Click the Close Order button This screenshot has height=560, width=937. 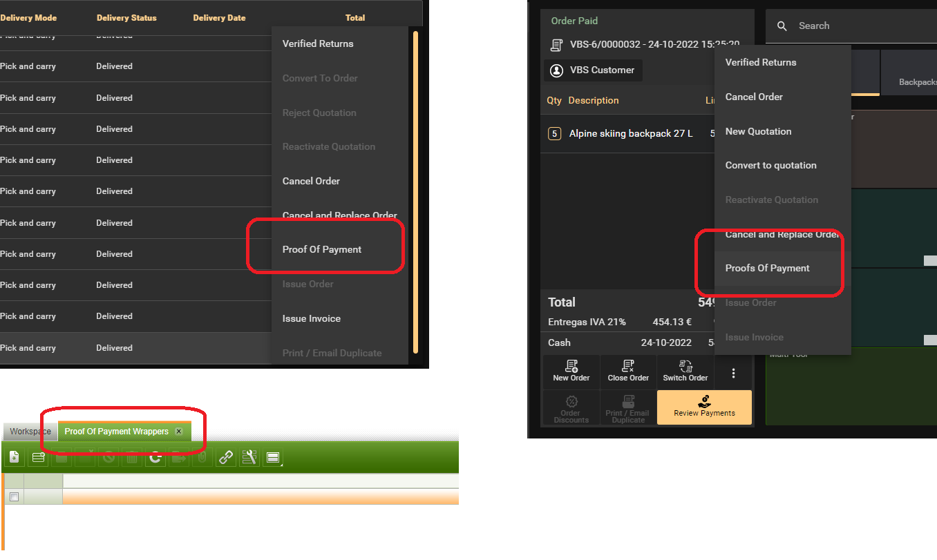(628, 371)
